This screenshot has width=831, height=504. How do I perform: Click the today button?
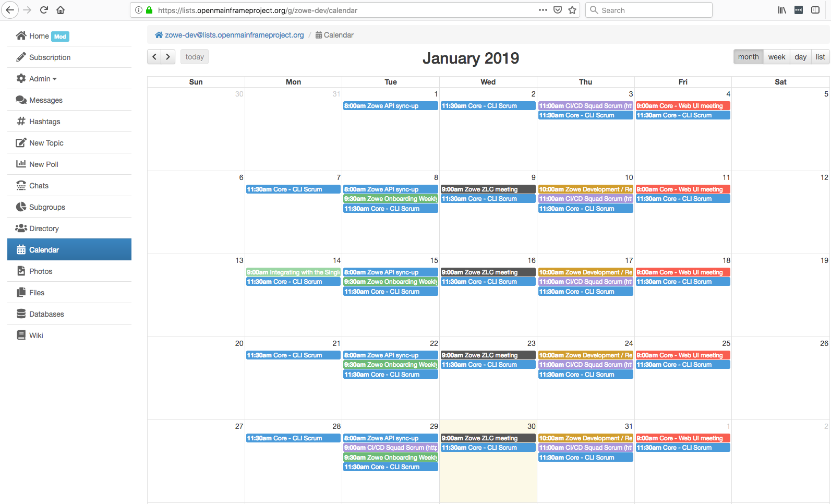pos(195,57)
